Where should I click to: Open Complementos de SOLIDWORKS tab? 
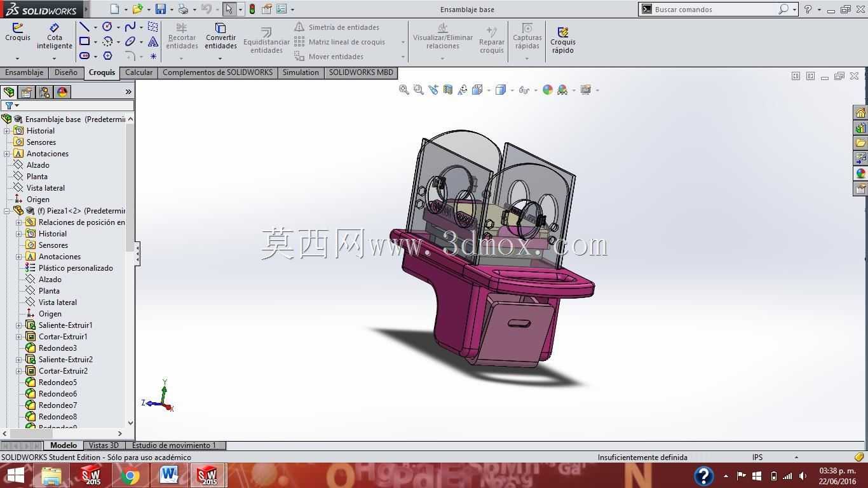tap(217, 72)
